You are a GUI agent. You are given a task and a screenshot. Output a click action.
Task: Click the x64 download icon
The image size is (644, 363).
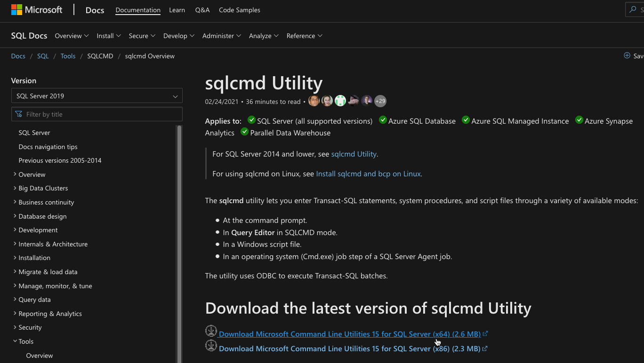tap(211, 331)
